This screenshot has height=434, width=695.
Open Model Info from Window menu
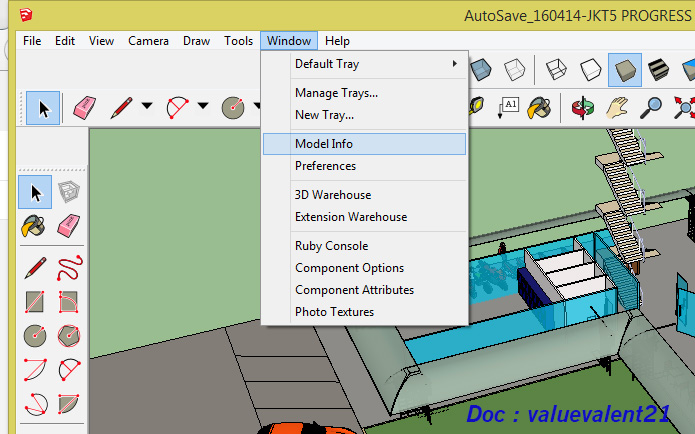[364, 144]
